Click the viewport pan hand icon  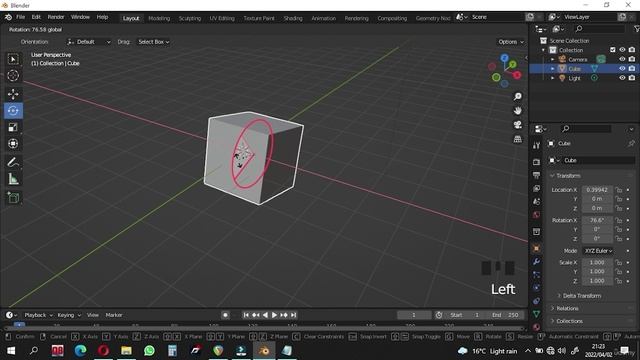518,111
